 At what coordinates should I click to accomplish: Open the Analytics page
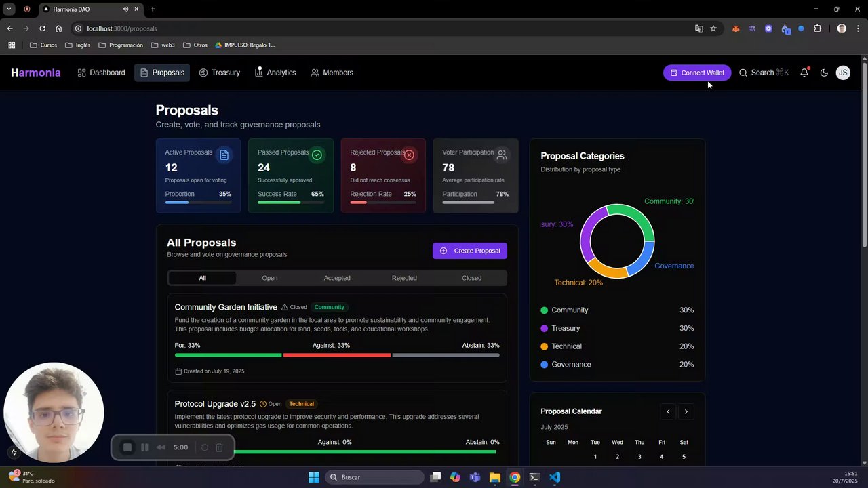pyautogui.click(x=275, y=73)
